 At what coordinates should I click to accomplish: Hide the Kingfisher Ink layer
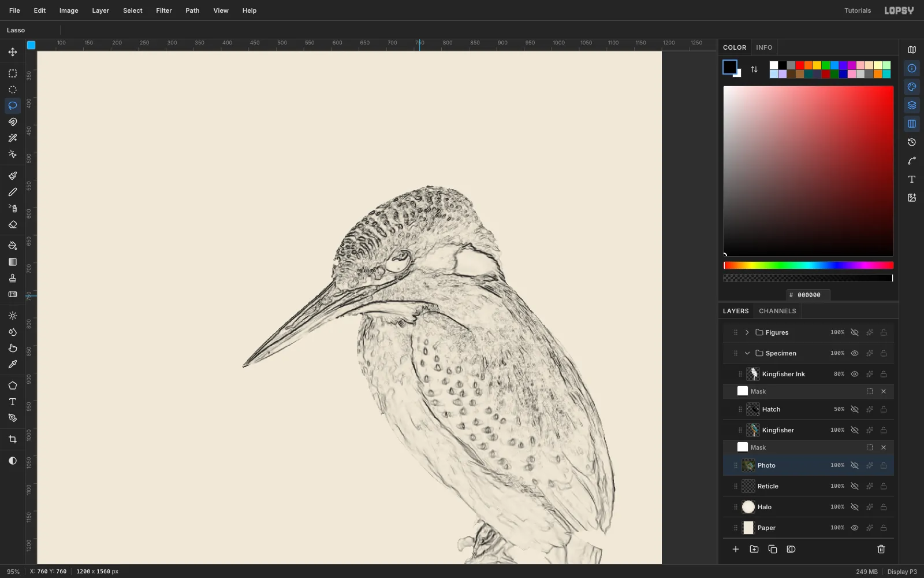click(x=855, y=374)
